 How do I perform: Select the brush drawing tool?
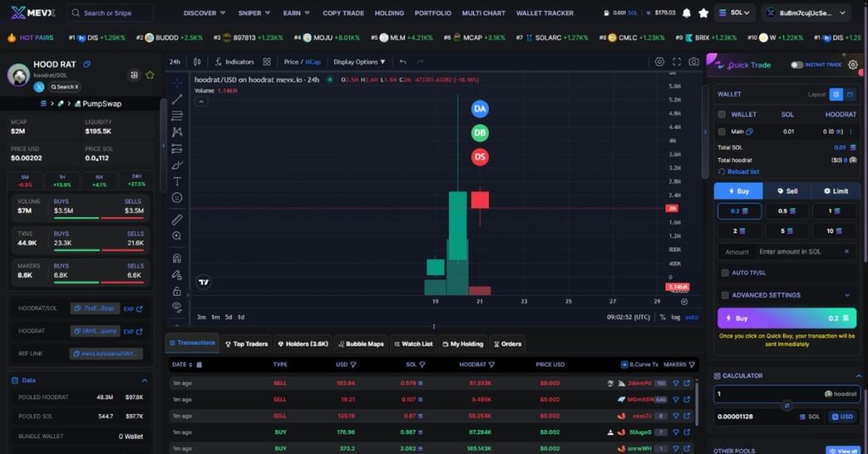177,165
